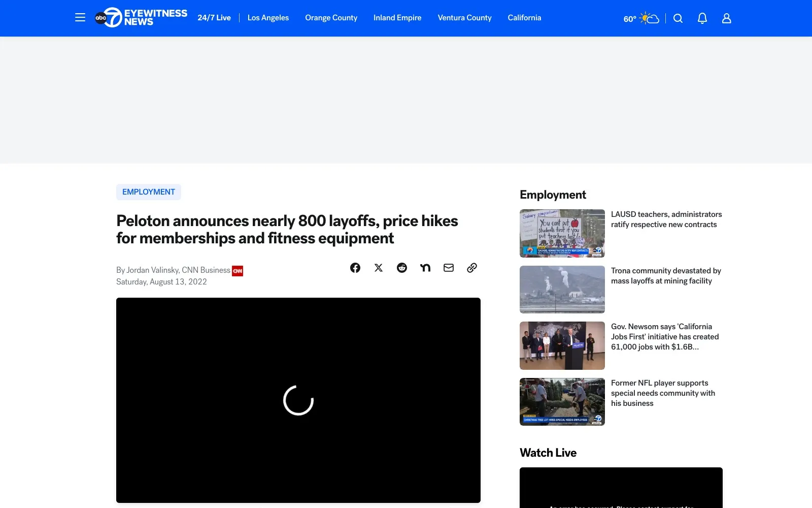812x508 pixels.
Task: Open the weather forecast icon
Action: coord(650,18)
